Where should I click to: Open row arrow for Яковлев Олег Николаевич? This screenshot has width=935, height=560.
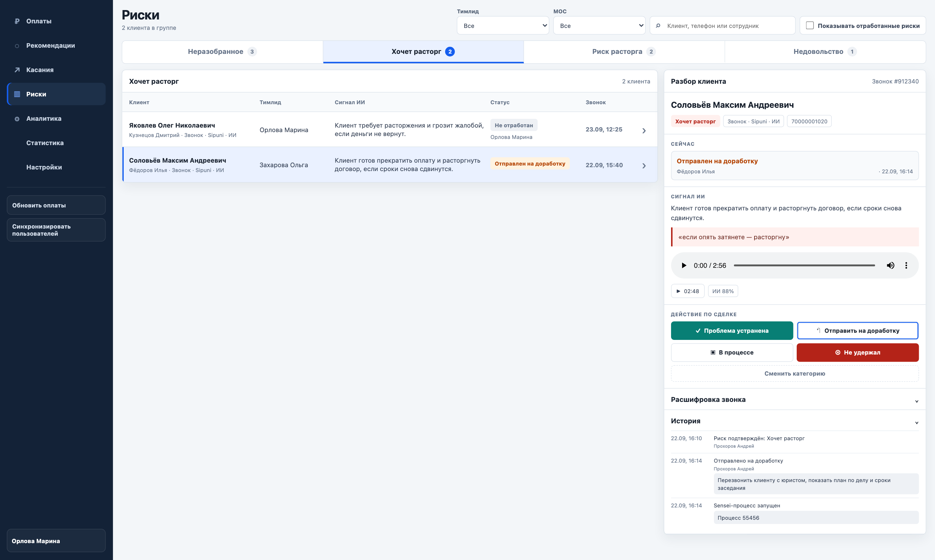pos(644,131)
